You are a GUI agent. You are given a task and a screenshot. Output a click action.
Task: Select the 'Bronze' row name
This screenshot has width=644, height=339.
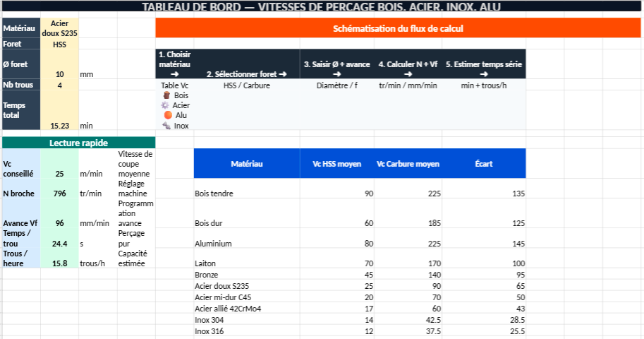(246, 275)
